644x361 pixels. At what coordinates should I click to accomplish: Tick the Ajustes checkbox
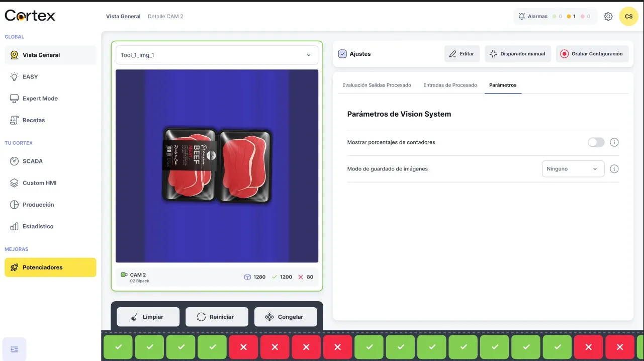342,54
